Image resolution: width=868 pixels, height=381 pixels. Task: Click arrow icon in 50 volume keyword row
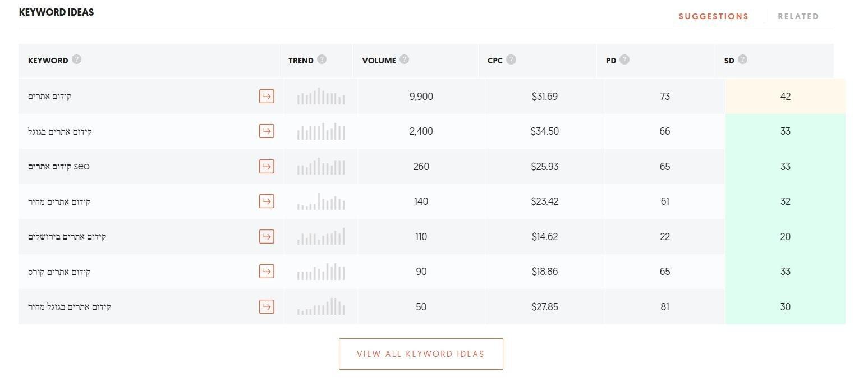[x=267, y=306]
